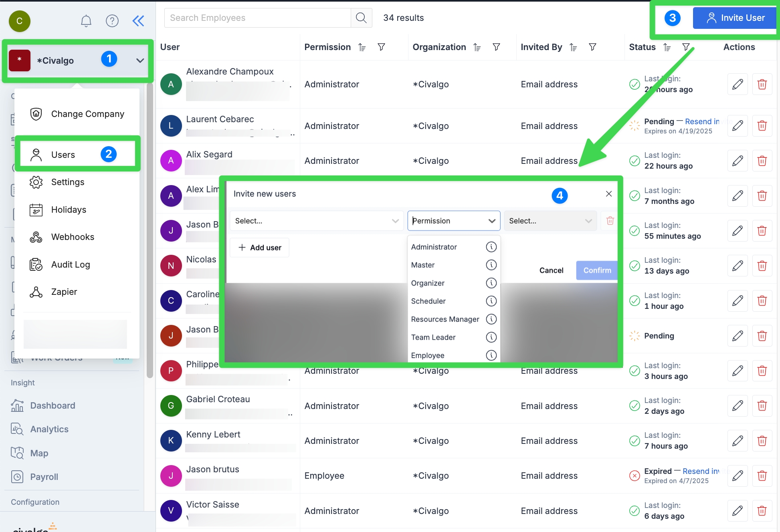Viewport: 780px width, 532px height.
Task: Click the notifications bell icon
Action: (86, 21)
